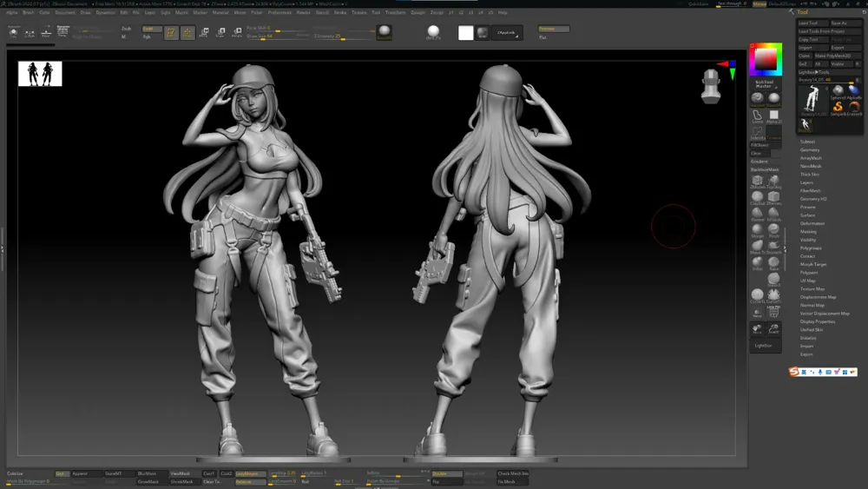Select the SimpleBrush tool thumbnail

[838, 108]
